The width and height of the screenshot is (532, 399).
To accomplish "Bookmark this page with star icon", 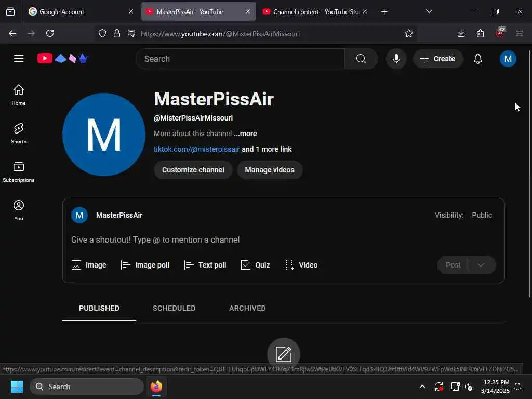I will tap(408, 34).
